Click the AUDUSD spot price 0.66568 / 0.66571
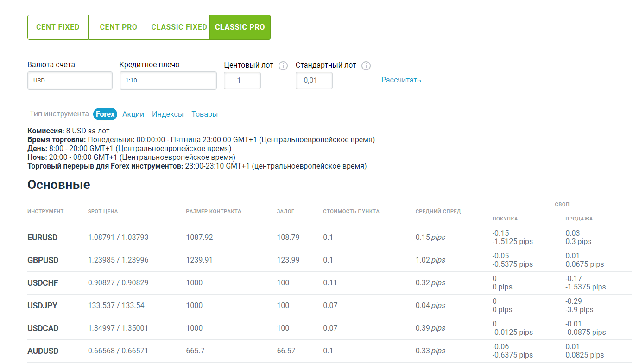 click(118, 351)
